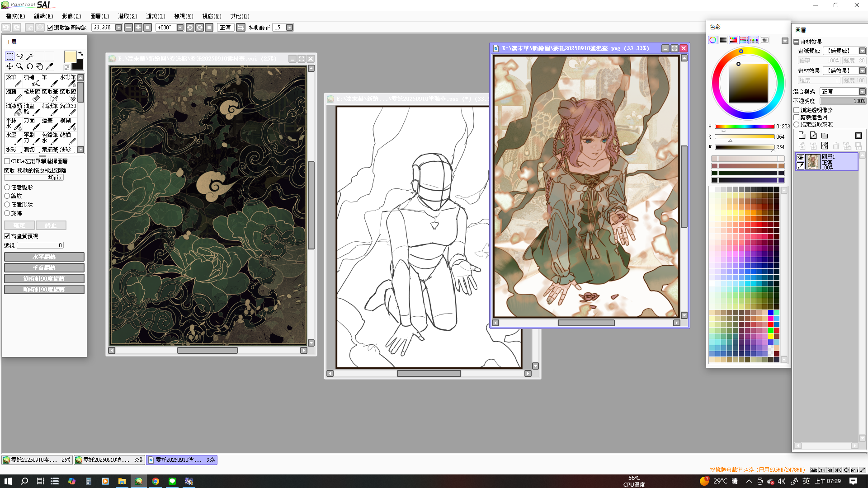Select the zoom magnifier tool

pos(19,66)
